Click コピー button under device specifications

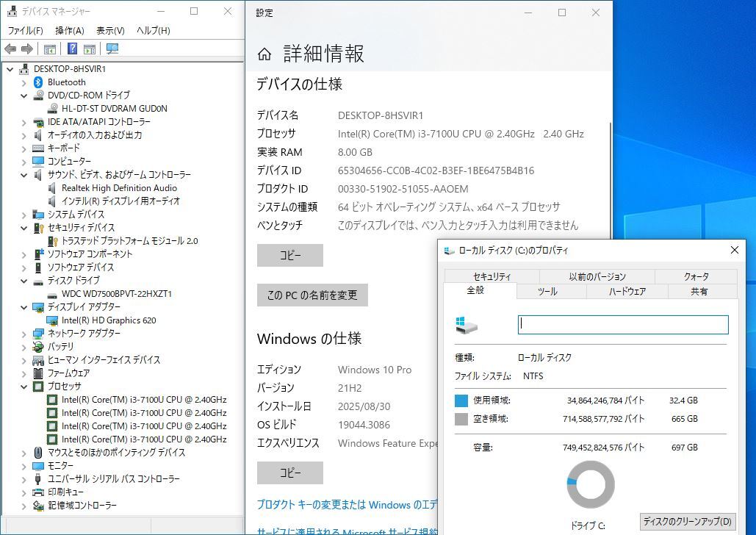coord(289,255)
